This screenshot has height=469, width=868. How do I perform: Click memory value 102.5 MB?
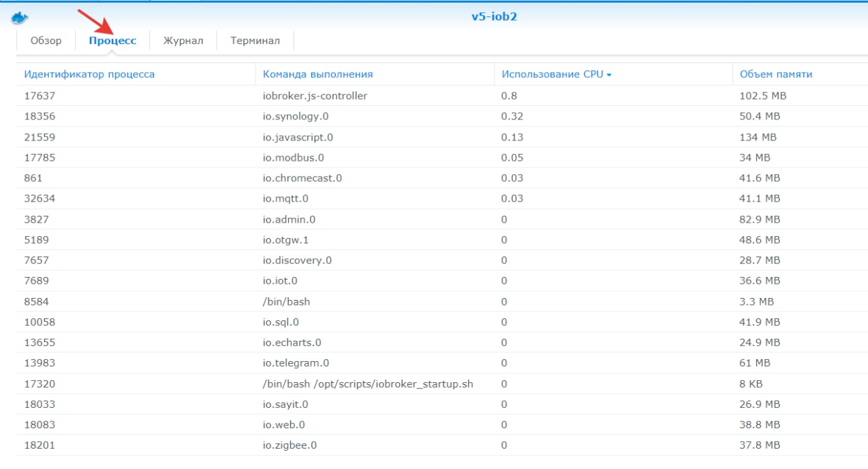tap(763, 96)
